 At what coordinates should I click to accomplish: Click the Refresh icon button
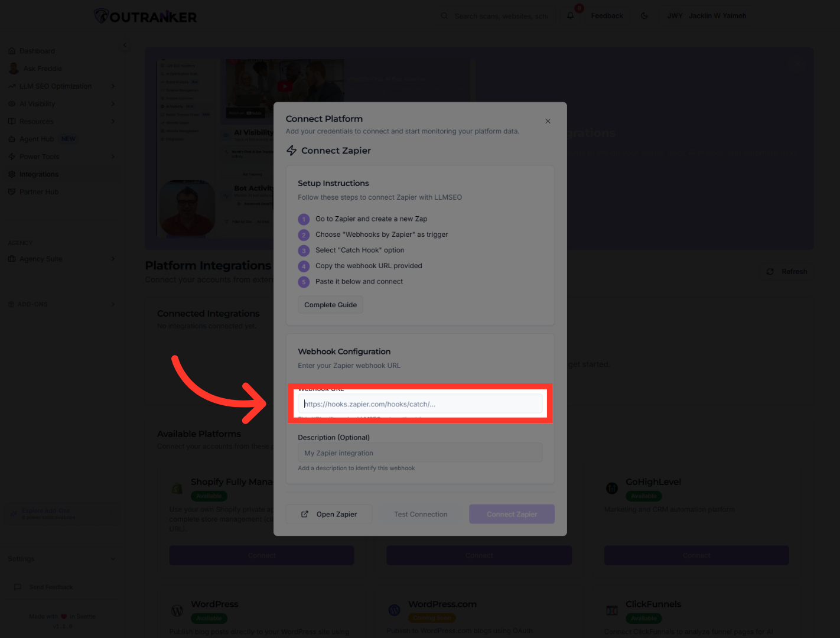(770, 272)
